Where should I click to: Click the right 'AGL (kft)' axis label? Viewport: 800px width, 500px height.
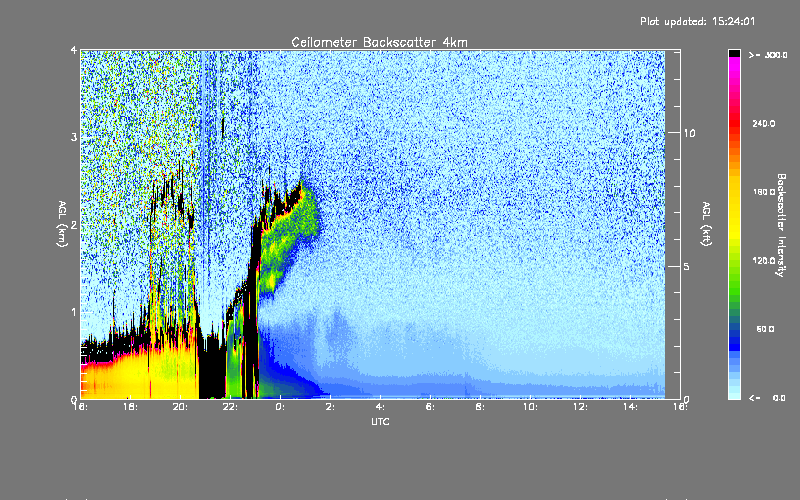click(706, 224)
